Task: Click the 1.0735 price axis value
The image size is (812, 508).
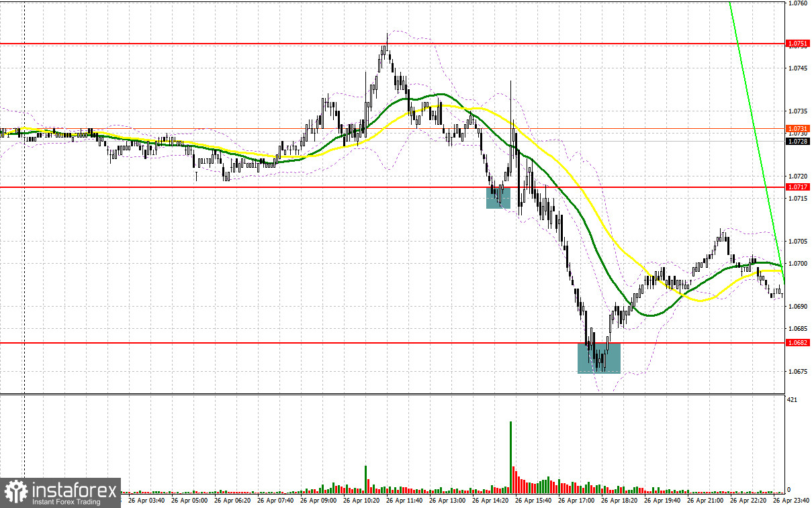Action: [798, 111]
